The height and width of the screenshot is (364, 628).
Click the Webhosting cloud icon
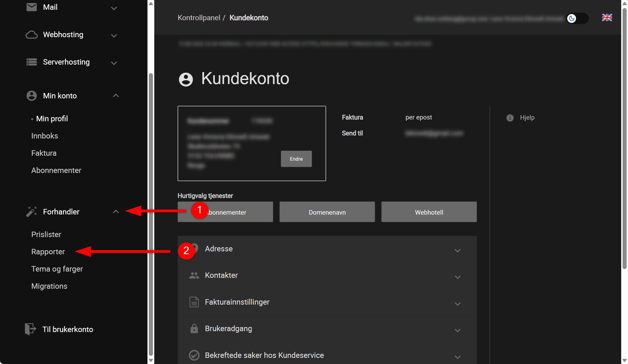pyautogui.click(x=32, y=35)
